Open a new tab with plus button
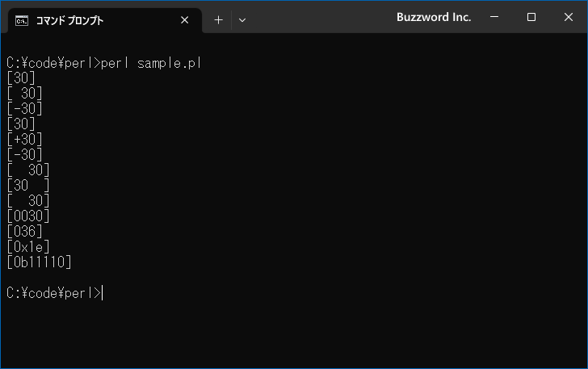588x369 pixels. (x=218, y=20)
